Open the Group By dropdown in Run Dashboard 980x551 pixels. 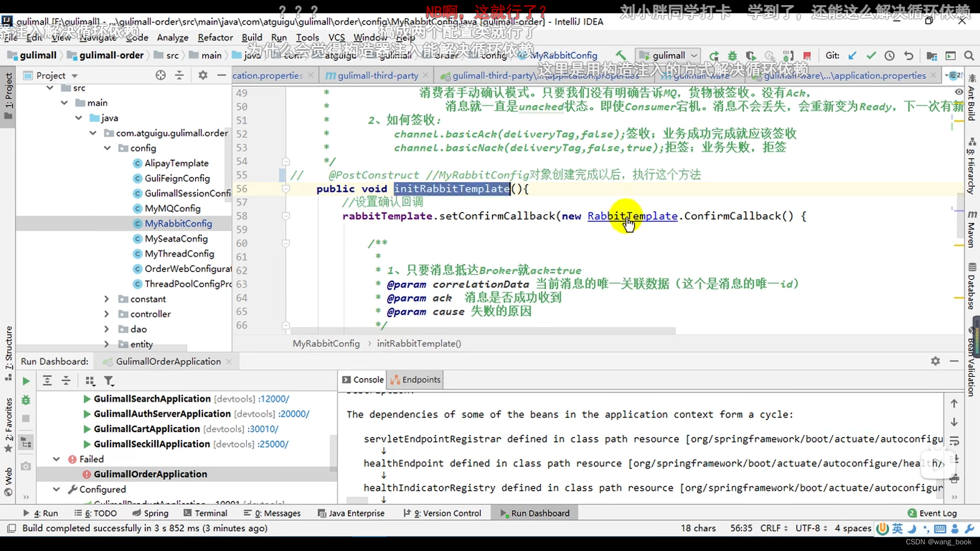[90, 381]
